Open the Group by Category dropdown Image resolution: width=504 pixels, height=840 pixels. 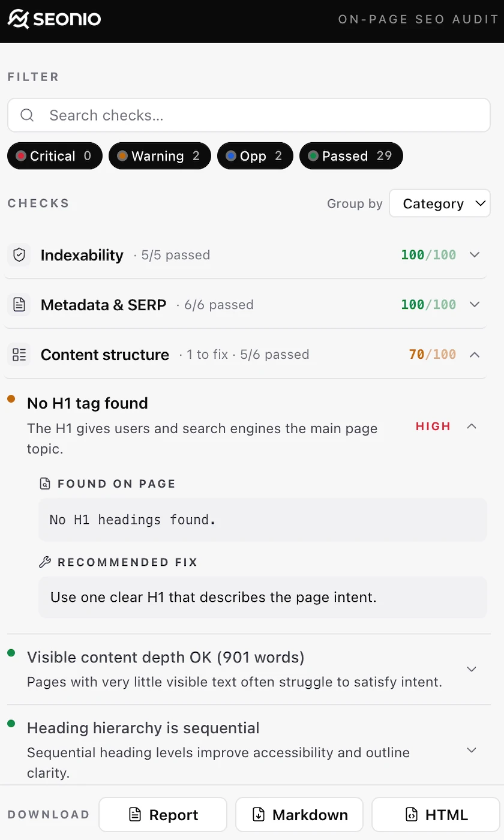tap(440, 203)
